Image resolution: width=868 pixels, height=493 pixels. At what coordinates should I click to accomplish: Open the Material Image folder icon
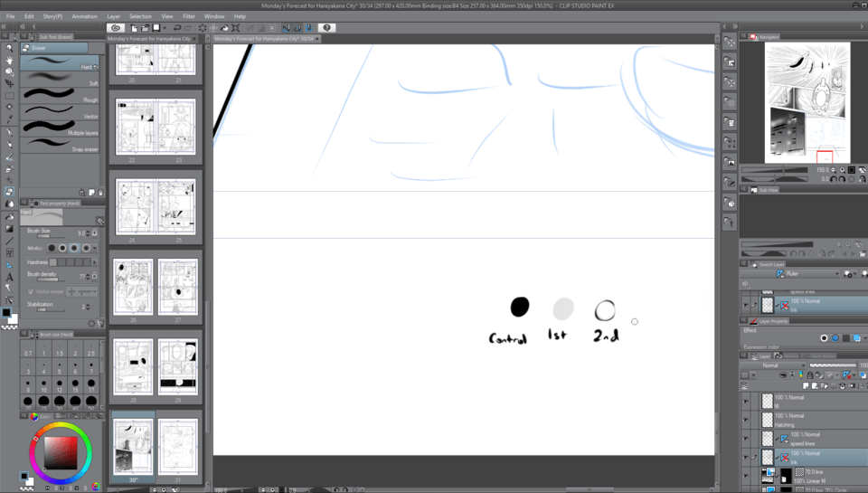click(x=730, y=163)
